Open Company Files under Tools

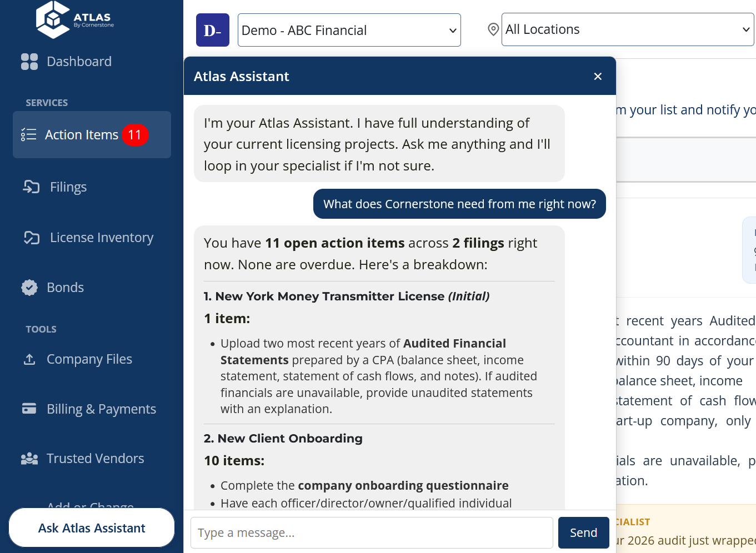point(89,359)
